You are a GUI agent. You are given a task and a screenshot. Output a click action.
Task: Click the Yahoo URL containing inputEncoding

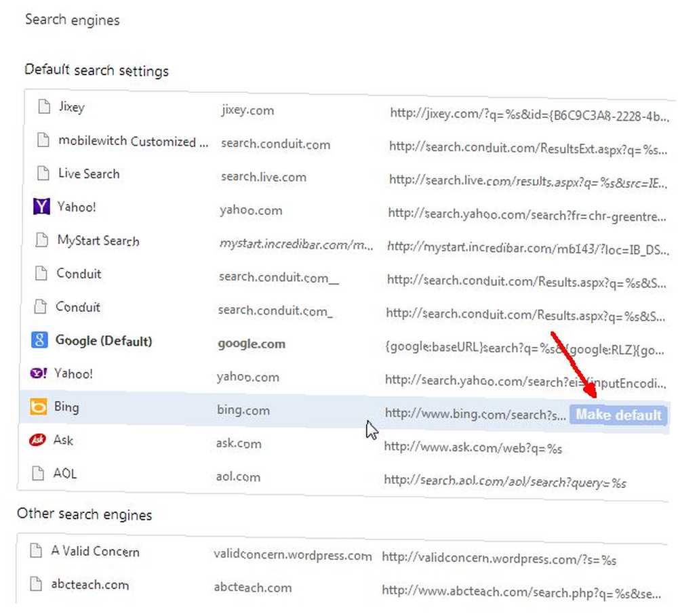(525, 382)
